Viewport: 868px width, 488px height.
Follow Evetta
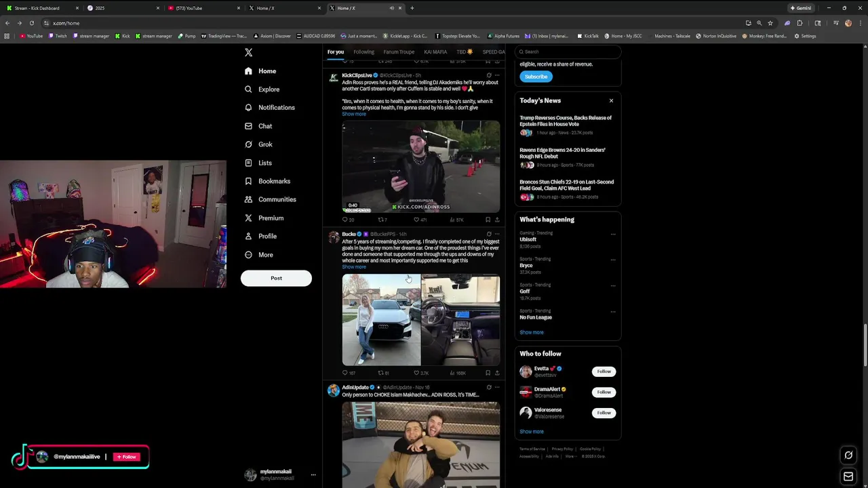pyautogui.click(x=604, y=371)
